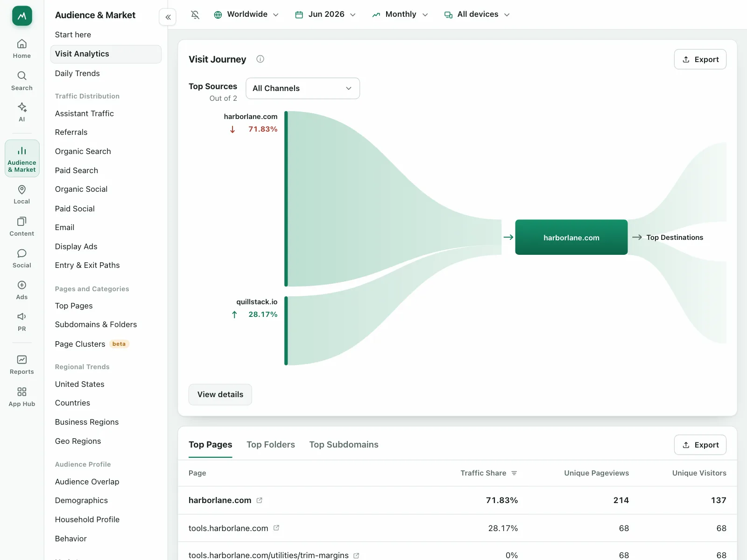
Task: Open the Local section icon
Action: pos(22,195)
